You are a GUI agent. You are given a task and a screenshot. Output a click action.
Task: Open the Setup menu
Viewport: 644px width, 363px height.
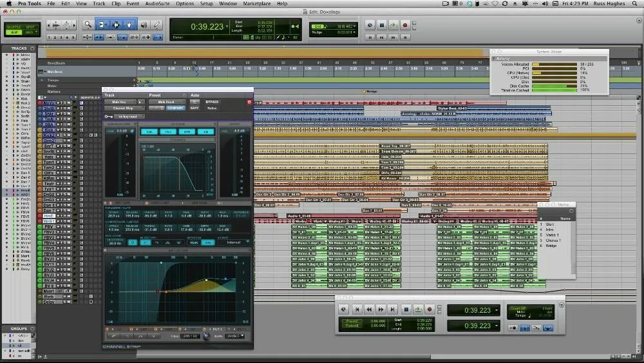[x=206, y=3]
